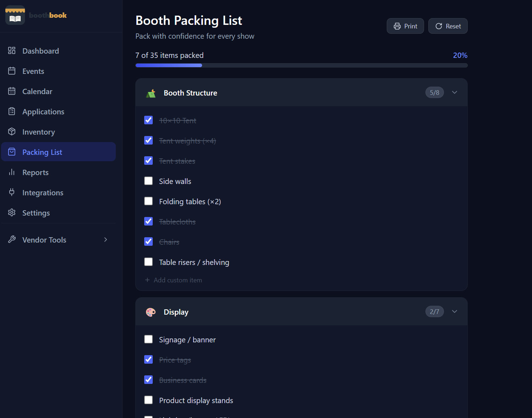Click the Vendor Tools wrench icon

pyautogui.click(x=12, y=239)
